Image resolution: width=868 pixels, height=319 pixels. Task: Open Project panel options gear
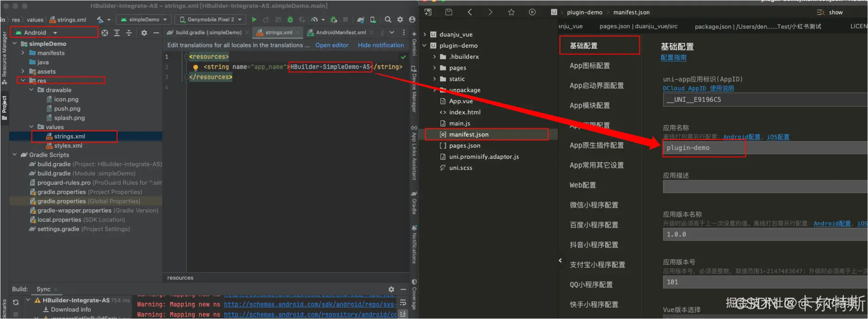(144, 33)
